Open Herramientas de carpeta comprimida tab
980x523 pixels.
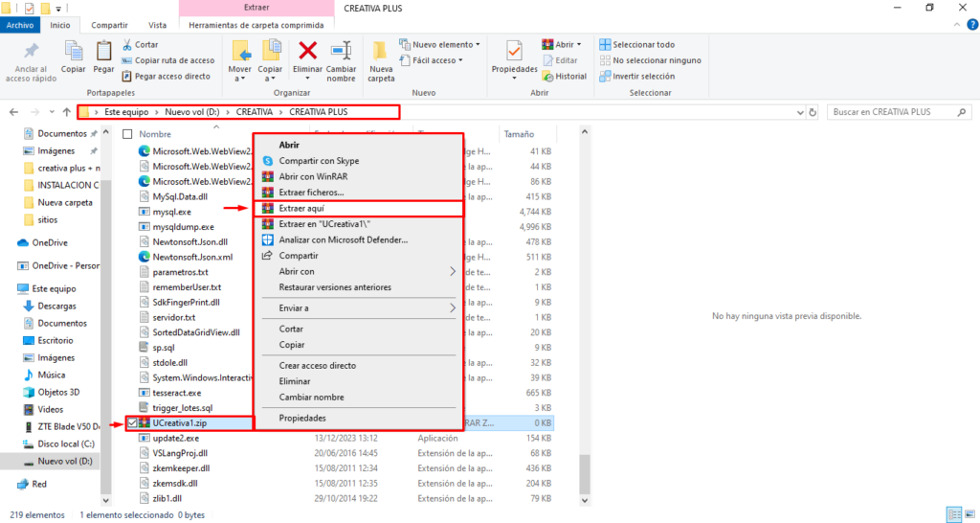pyautogui.click(x=256, y=25)
